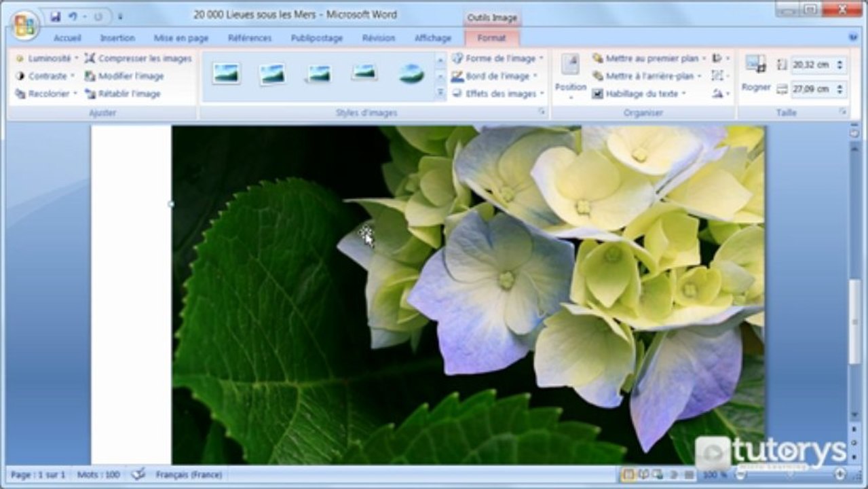868x489 pixels.
Task: Switch to the Accueil tab
Action: 67,38
